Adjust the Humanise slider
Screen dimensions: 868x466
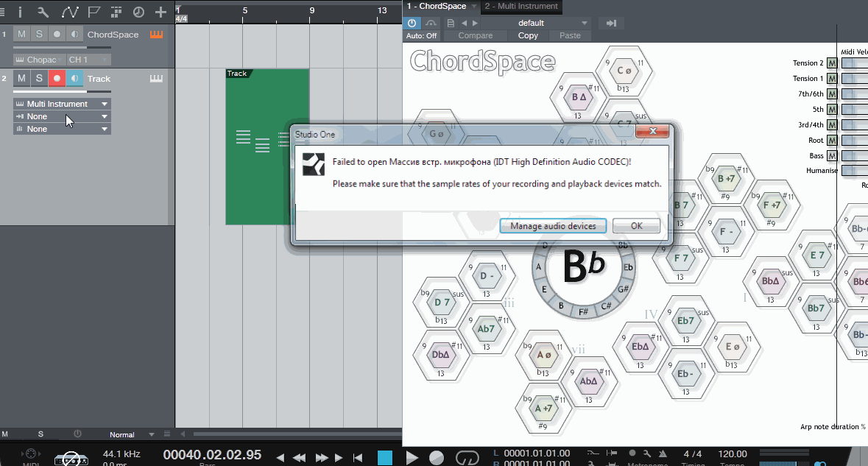click(x=854, y=171)
